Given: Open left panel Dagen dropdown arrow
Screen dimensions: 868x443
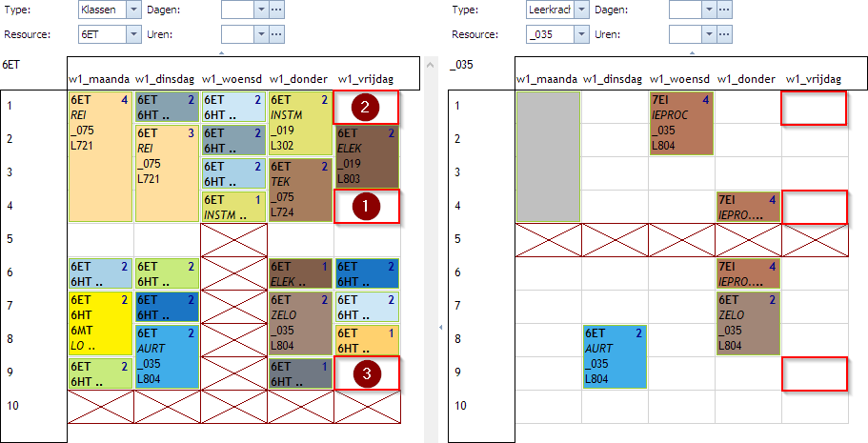Looking at the screenshot, I should tap(262, 10).
